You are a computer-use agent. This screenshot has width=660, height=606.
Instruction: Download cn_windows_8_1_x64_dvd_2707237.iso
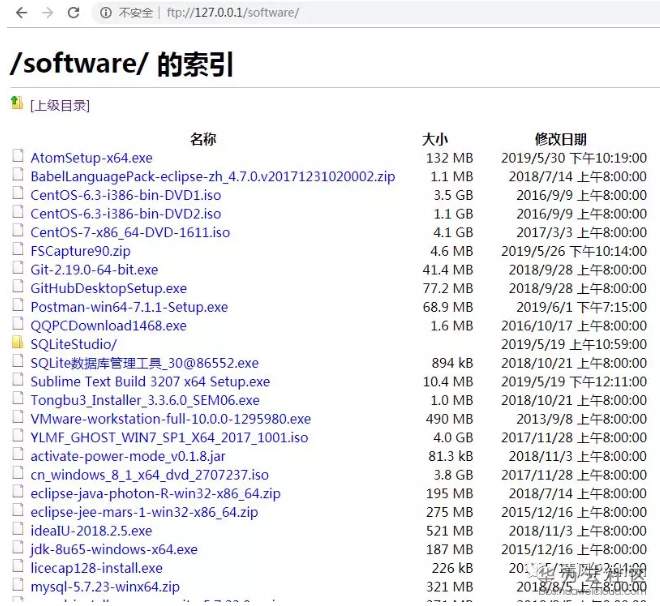149,475
